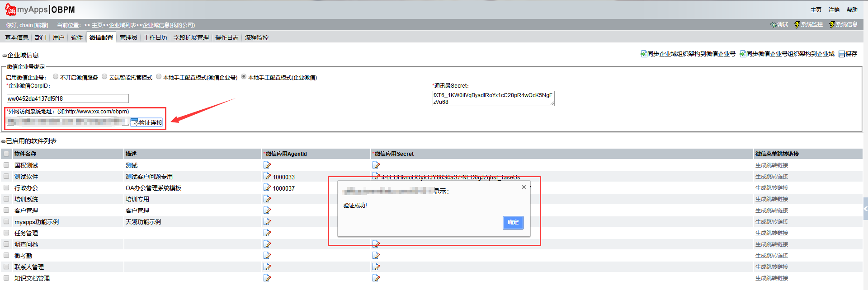Click edit icon for 国权测试 AgentId
The image size is (868, 290).
[x=267, y=165]
